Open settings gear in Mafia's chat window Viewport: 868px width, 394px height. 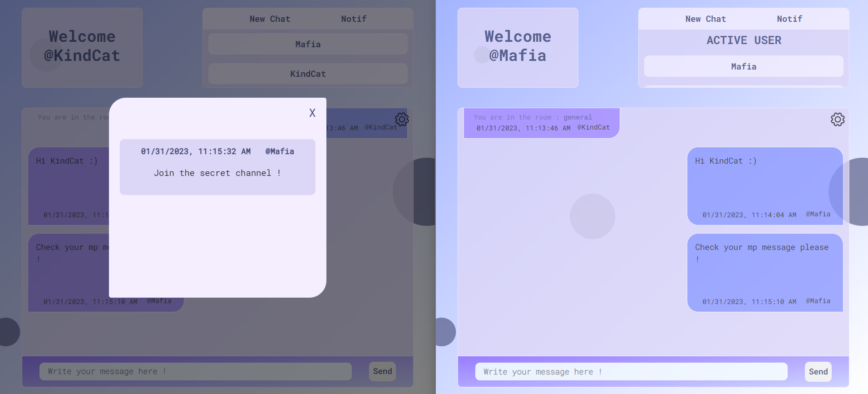(x=838, y=120)
